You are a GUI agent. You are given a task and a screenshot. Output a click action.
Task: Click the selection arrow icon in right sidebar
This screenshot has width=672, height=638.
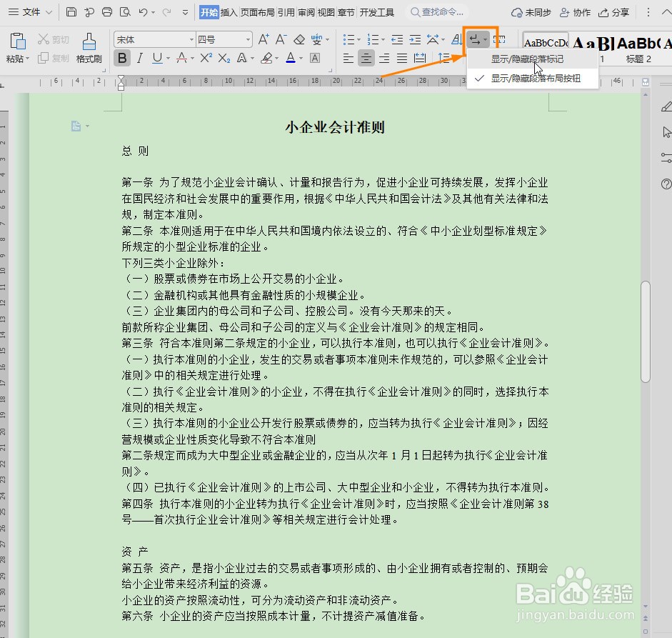click(x=666, y=132)
